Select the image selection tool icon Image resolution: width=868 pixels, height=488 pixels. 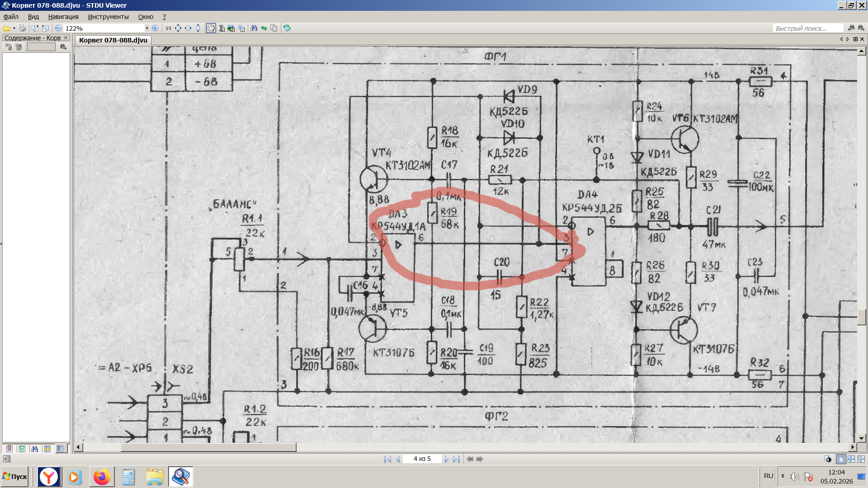tap(231, 28)
